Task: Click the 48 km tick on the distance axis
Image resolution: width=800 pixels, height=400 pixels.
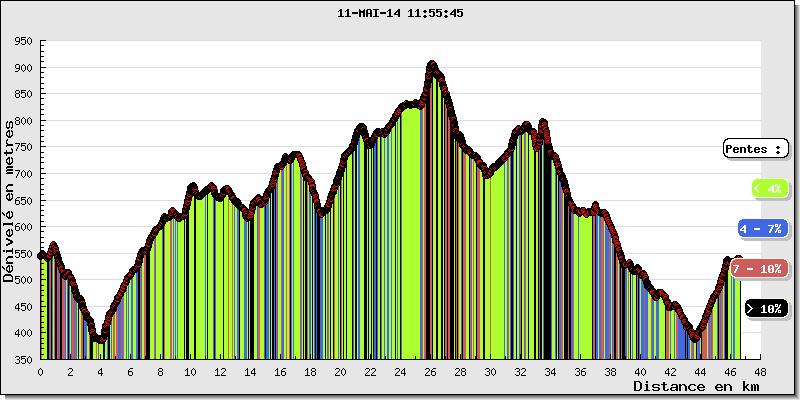Action: pyautogui.click(x=760, y=372)
